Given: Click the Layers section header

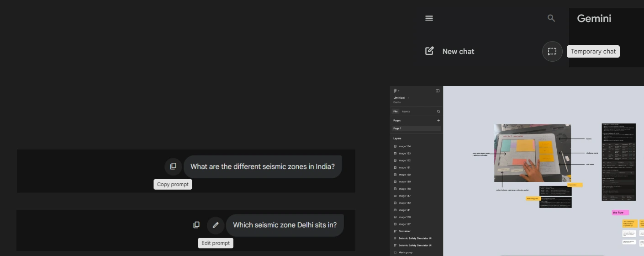Looking at the screenshot, I should [397, 138].
